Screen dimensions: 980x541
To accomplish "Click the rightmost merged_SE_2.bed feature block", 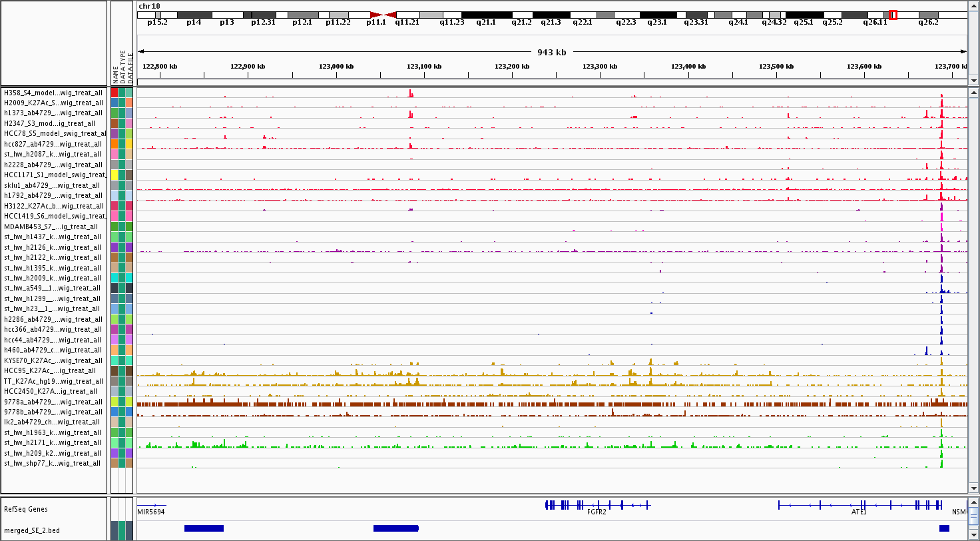I will pyautogui.click(x=944, y=528).
